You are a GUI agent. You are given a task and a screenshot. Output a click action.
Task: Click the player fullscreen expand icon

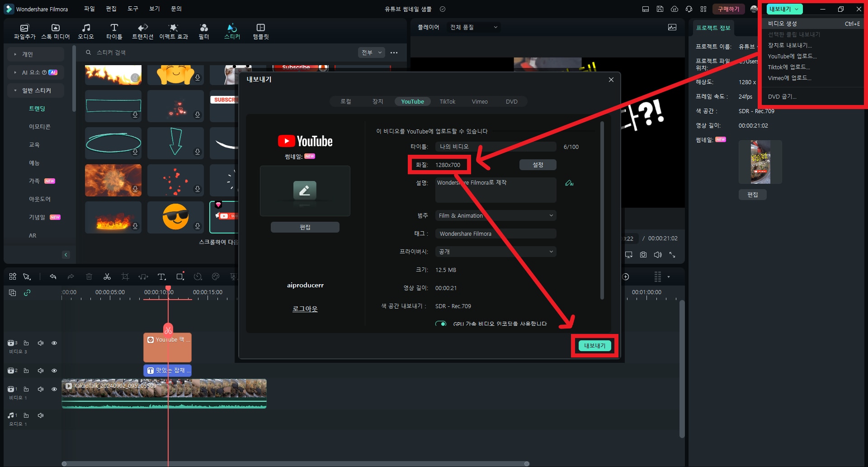tap(672, 255)
